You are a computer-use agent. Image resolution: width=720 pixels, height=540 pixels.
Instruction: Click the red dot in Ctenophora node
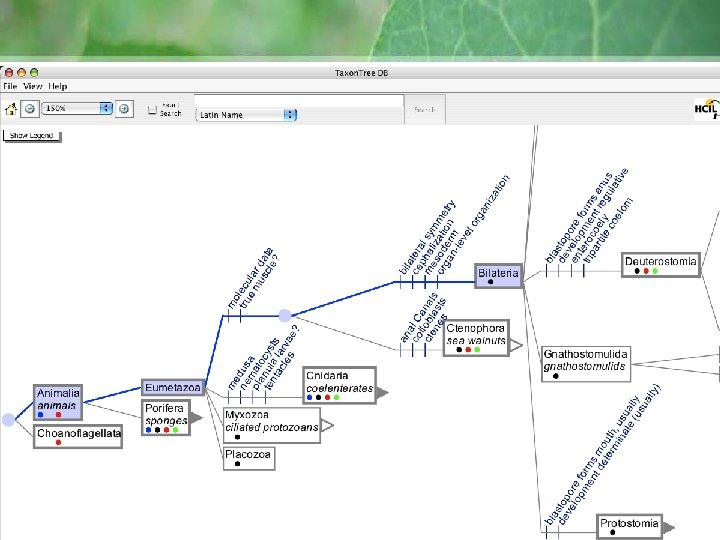point(468,349)
